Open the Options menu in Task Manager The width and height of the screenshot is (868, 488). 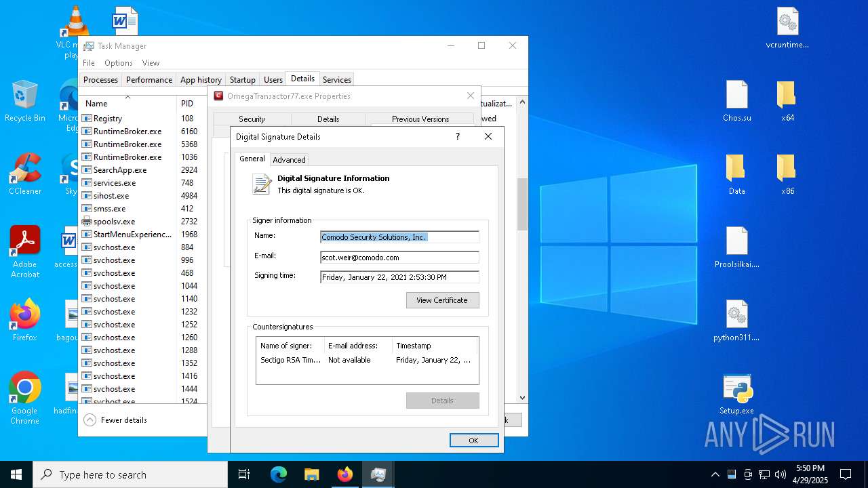point(119,63)
